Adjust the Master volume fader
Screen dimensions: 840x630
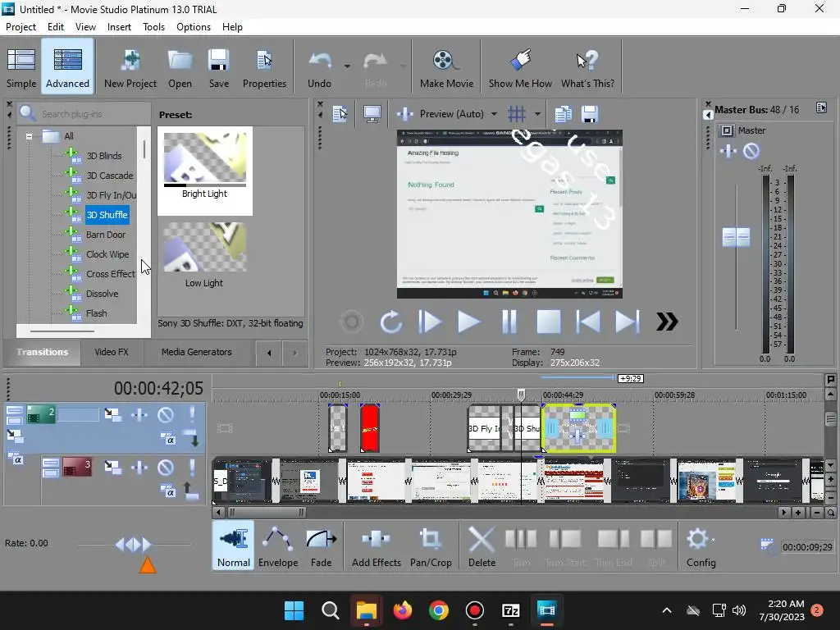pyautogui.click(x=736, y=237)
